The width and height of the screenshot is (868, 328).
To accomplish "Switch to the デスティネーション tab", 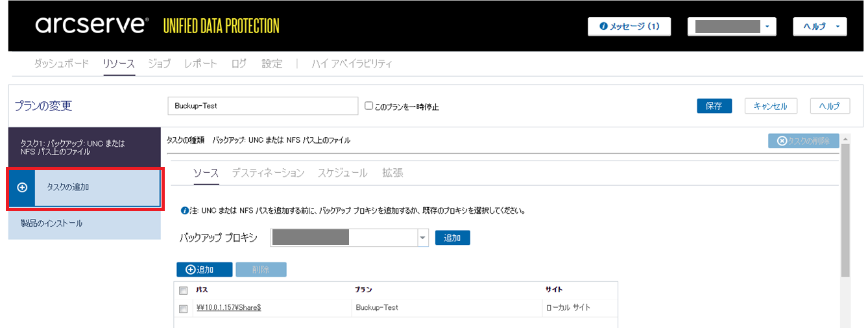I will (268, 173).
